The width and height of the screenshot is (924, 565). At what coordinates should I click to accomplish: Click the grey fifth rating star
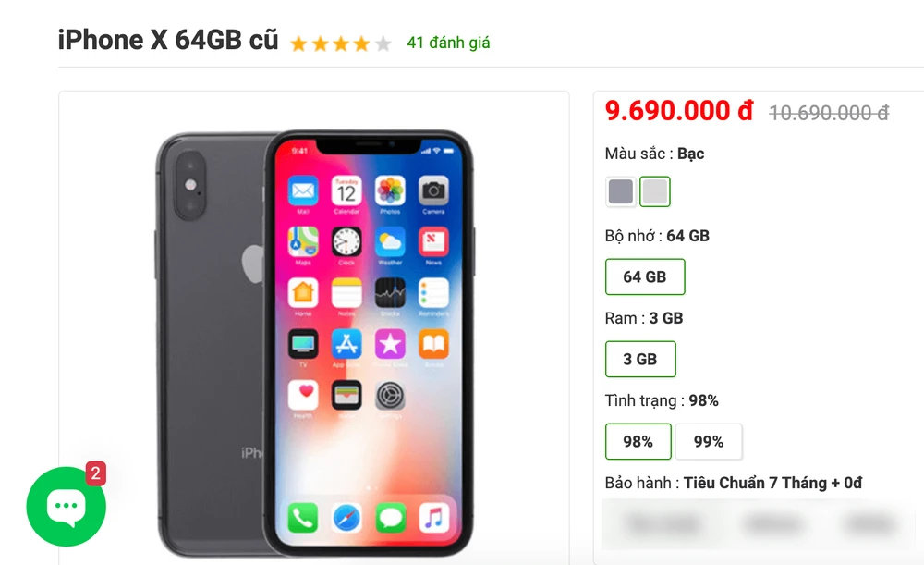383,43
